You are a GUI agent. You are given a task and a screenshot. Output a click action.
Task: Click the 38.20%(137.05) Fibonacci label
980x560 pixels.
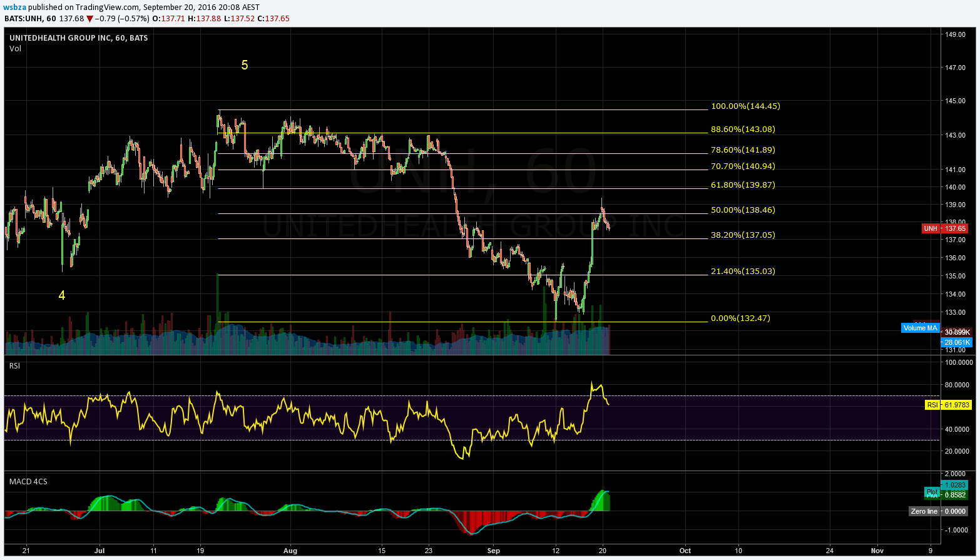tap(743, 235)
